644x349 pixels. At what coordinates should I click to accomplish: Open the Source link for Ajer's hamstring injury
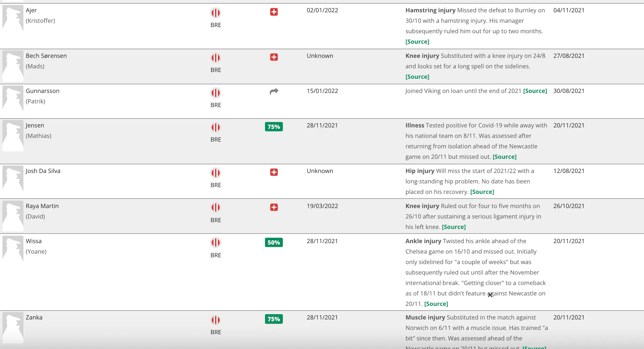point(417,42)
